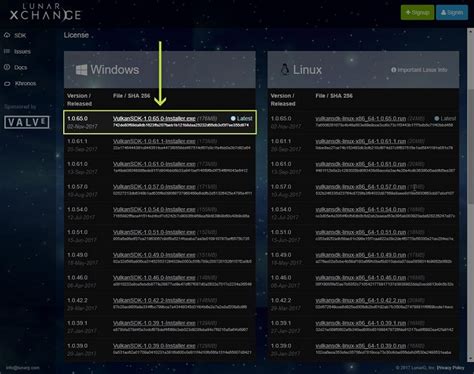
Task: Click the Signin button
Action: [452, 12]
